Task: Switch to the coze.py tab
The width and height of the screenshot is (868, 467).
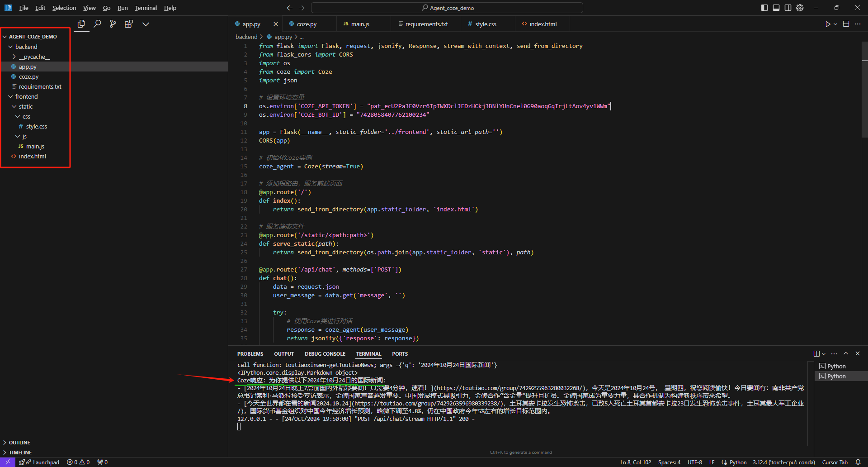Action: click(x=307, y=24)
